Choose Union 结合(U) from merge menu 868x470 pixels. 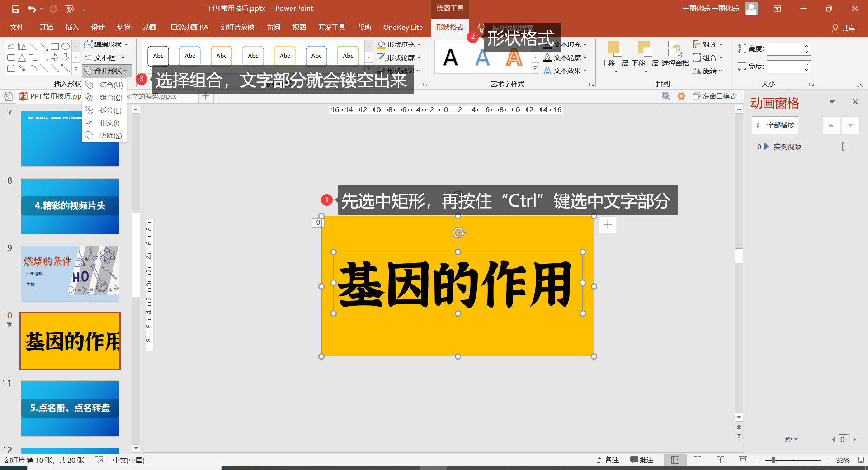104,85
